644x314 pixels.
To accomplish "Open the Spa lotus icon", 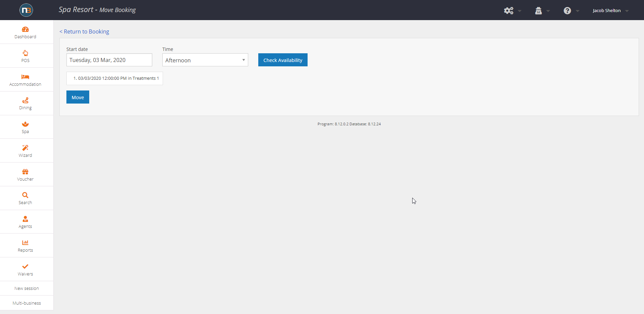I will coord(25,124).
